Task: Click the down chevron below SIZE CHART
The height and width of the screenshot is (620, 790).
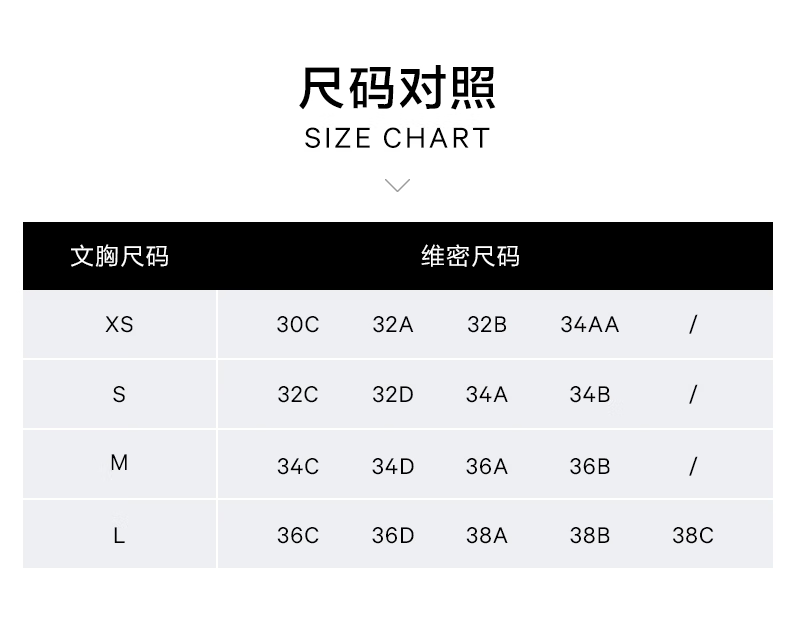Action: (x=397, y=185)
